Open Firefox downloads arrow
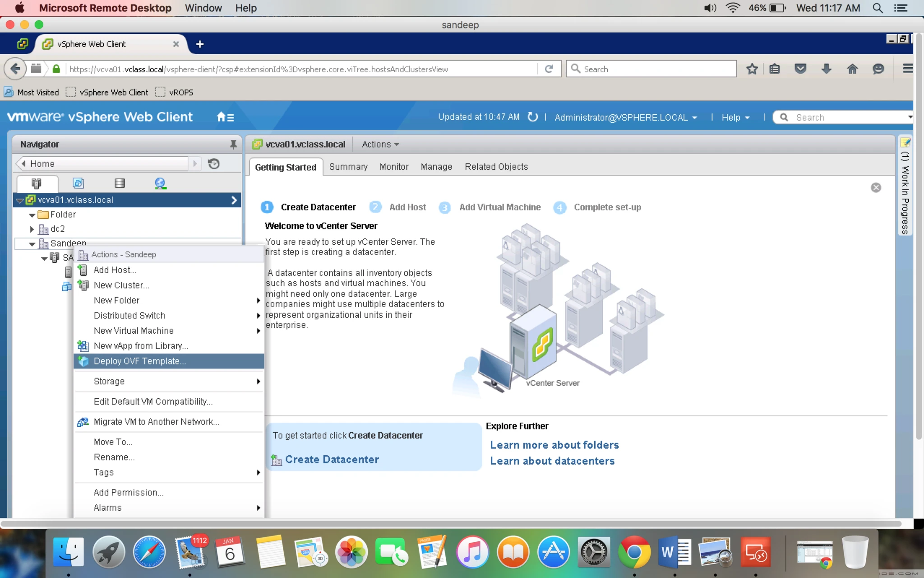 [826, 69]
